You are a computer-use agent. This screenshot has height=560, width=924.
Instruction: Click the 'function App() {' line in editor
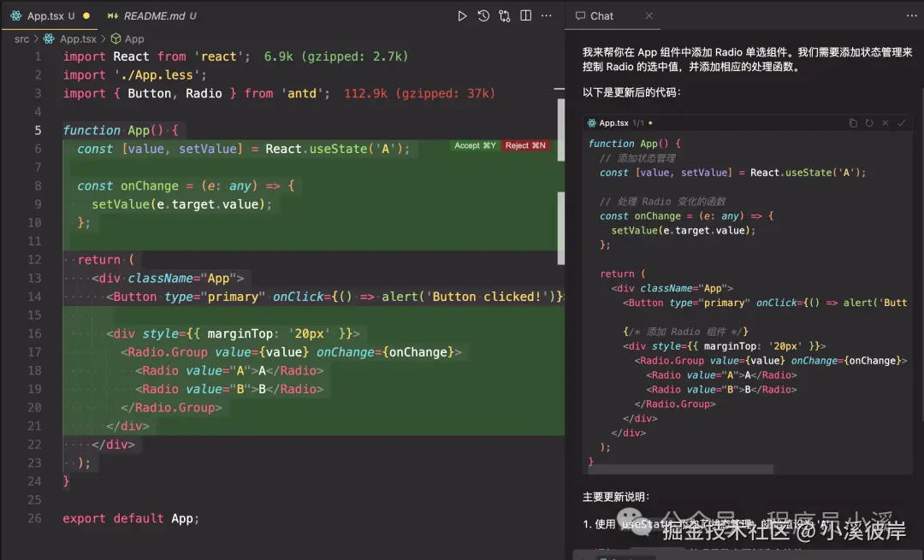[x=121, y=130]
